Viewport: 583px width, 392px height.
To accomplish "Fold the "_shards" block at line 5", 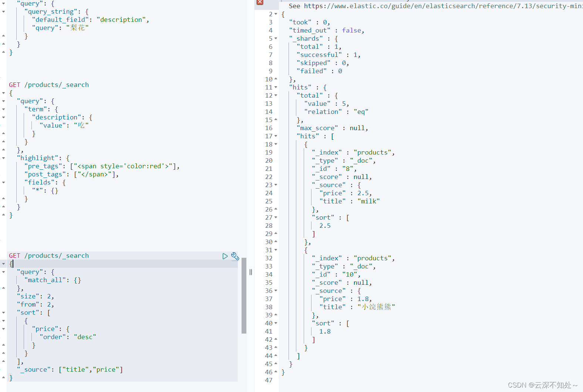I will click(x=276, y=38).
